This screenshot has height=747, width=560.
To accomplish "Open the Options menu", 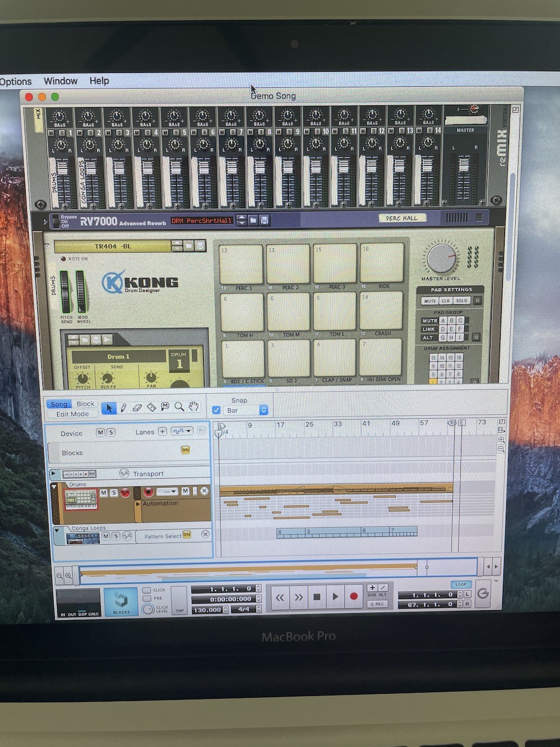I will (16, 81).
